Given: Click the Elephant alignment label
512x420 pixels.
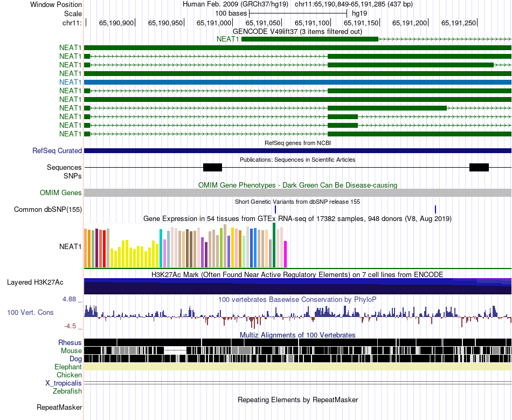Looking at the screenshot, I should click(x=68, y=367).
